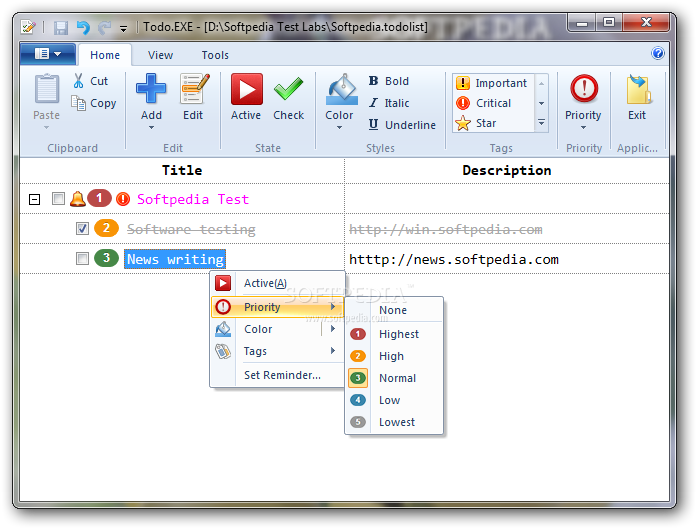
Task: Select the Important tag
Action: (492, 83)
